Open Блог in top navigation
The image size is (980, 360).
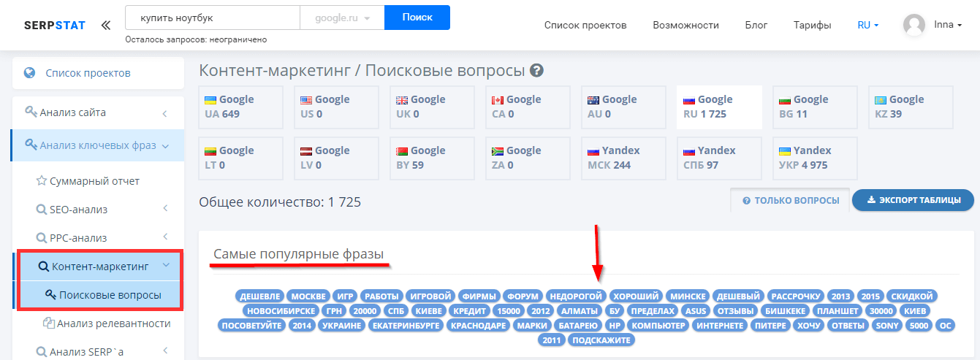756,26
